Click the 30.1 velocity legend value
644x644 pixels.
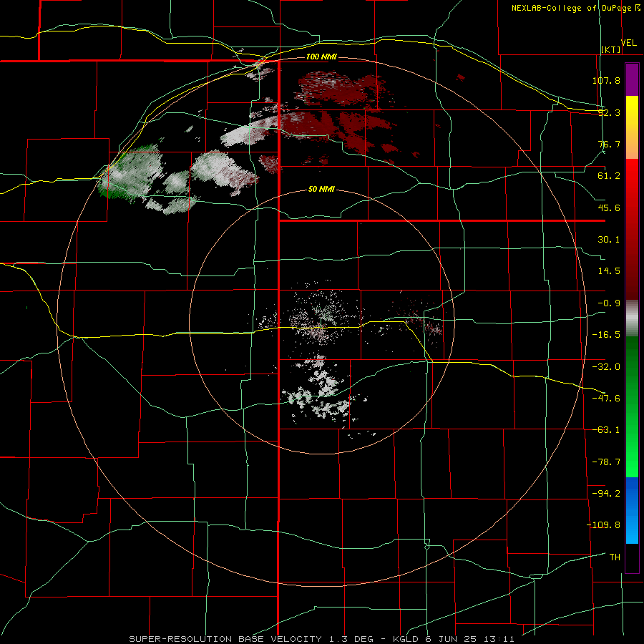click(x=609, y=240)
